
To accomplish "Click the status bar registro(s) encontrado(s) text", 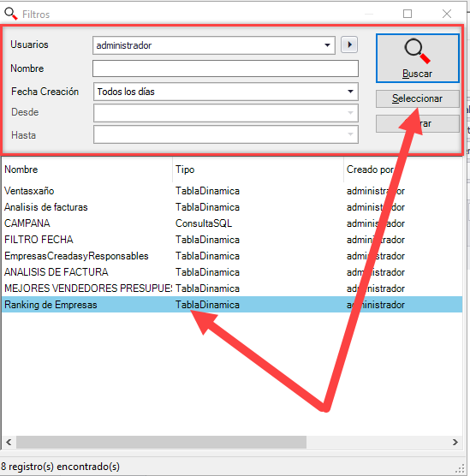I will (x=61, y=467).
